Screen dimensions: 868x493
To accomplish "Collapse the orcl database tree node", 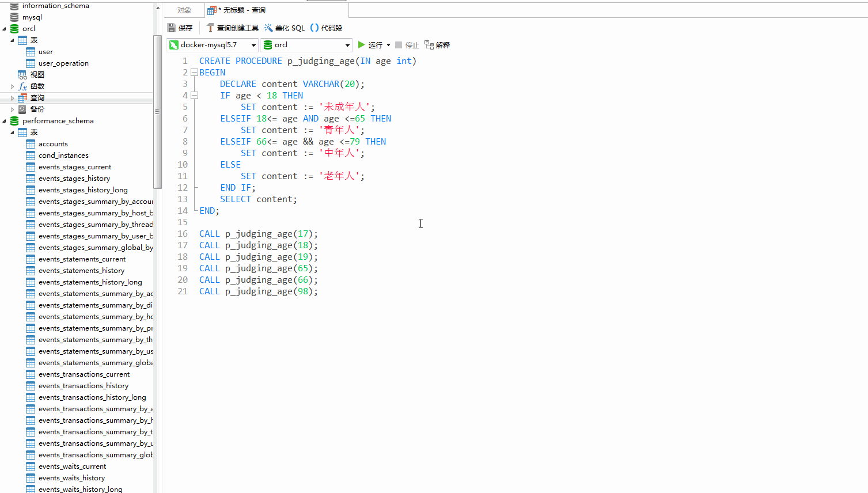I will tap(5, 29).
